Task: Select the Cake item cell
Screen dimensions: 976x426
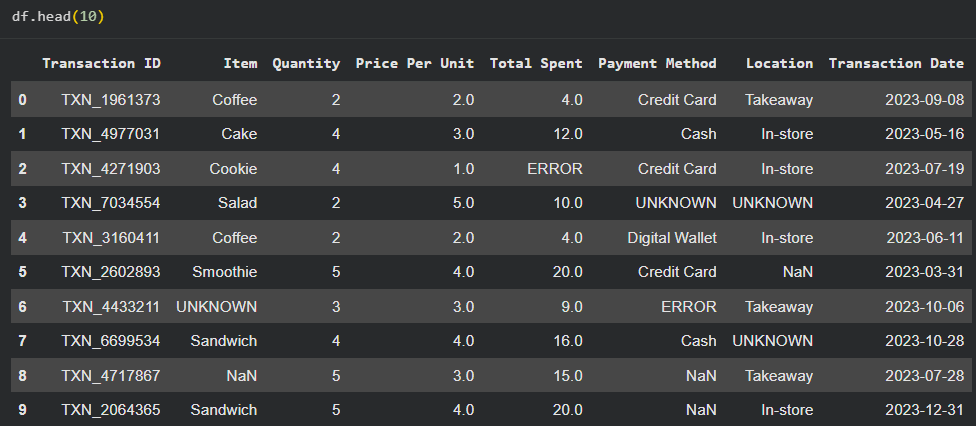Action: point(239,134)
